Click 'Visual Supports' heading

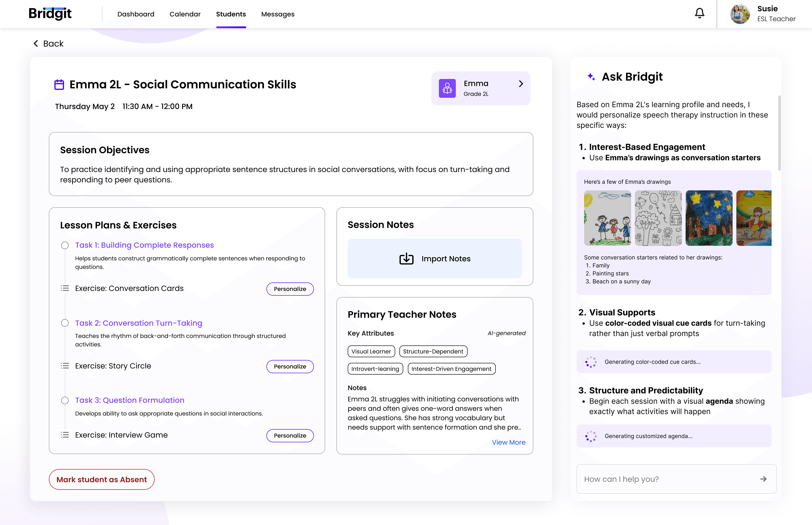tap(622, 313)
